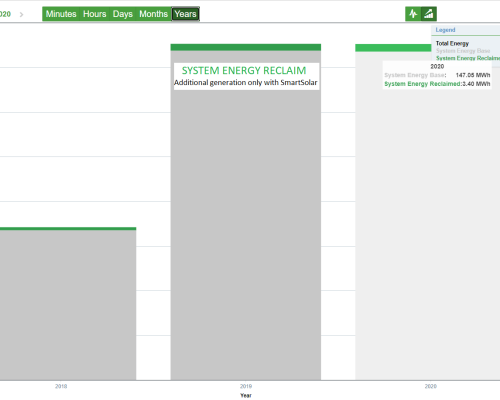Click the green reclaimed segment atop 2019
The image size is (500, 400).
pos(246,47)
